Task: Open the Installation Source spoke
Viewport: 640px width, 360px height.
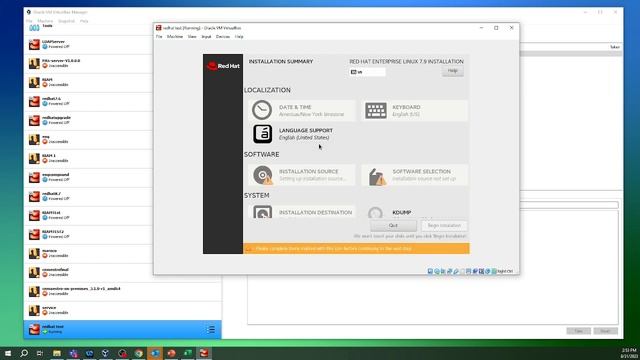Action: pyautogui.click(x=302, y=175)
